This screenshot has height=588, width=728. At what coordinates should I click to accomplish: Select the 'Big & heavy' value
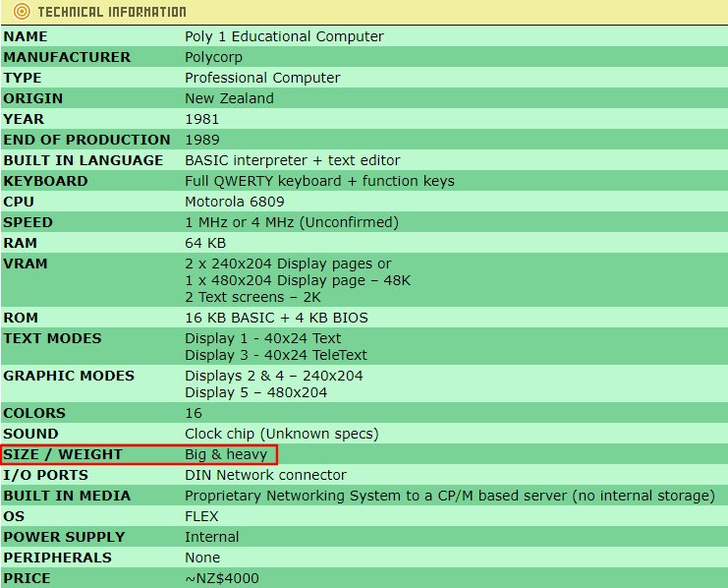[x=226, y=454]
